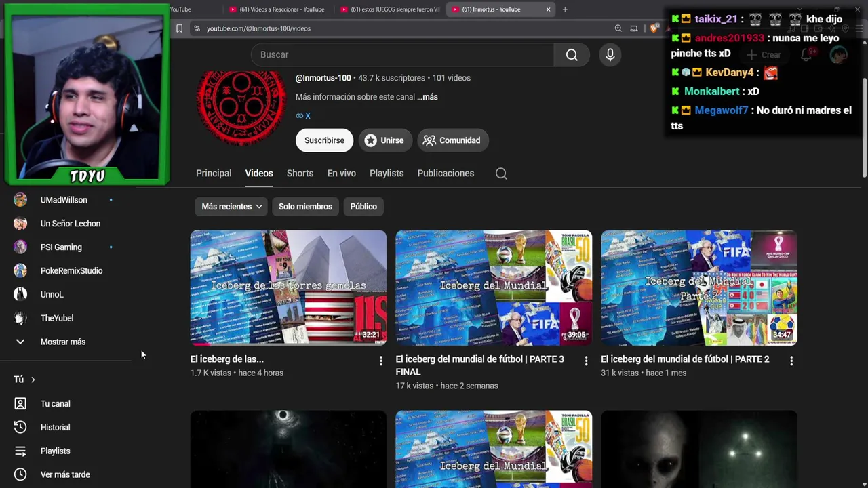The height and width of the screenshot is (488, 868).
Task: Open the PokeRemixStudio channel name
Action: coord(72,271)
